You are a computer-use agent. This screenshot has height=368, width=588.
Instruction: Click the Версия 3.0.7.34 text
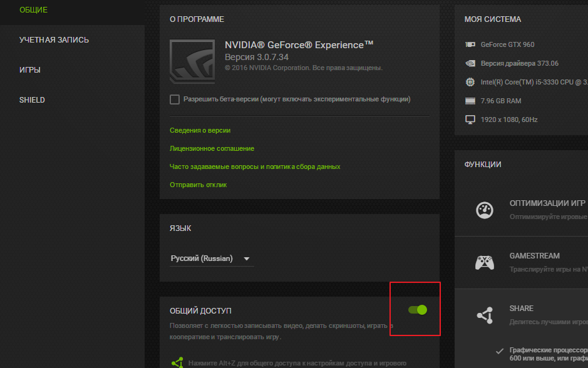pyautogui.click(x=257, y=58)
